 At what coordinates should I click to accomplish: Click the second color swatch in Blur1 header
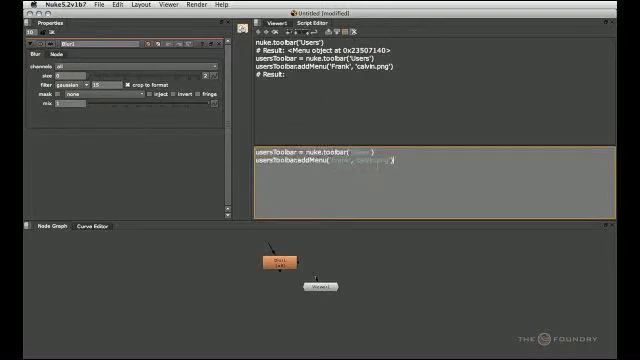point(158,44)
